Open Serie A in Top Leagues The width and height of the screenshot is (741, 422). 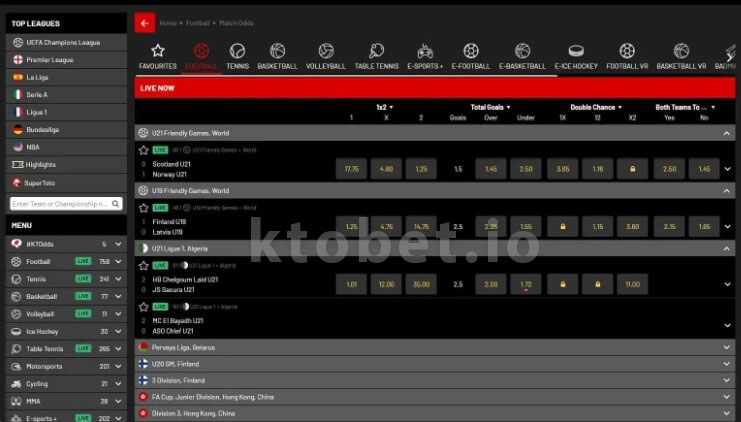(66, 95)
